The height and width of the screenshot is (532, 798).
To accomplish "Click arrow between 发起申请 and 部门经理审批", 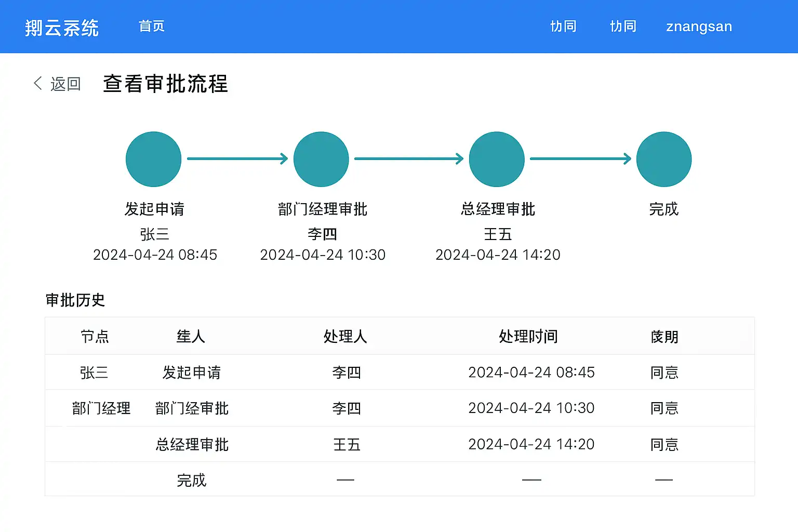I will [x=237, y=158].
